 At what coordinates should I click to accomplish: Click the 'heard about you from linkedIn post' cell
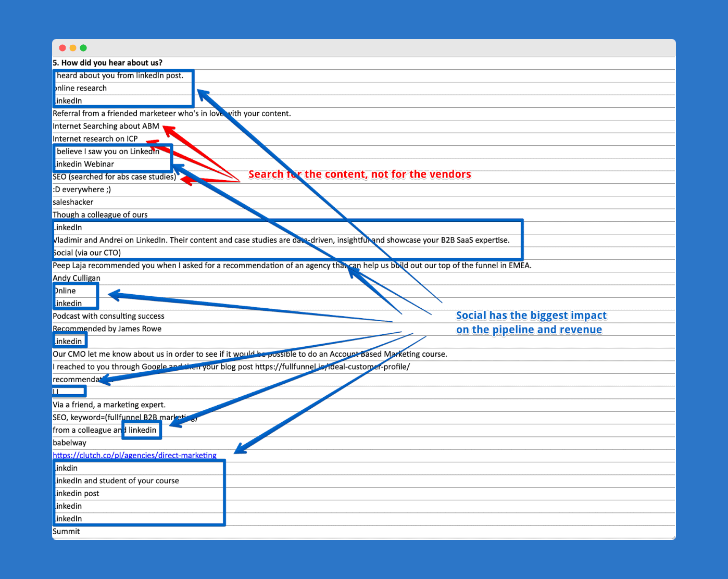pyautogui.click(x=118, y=75)
